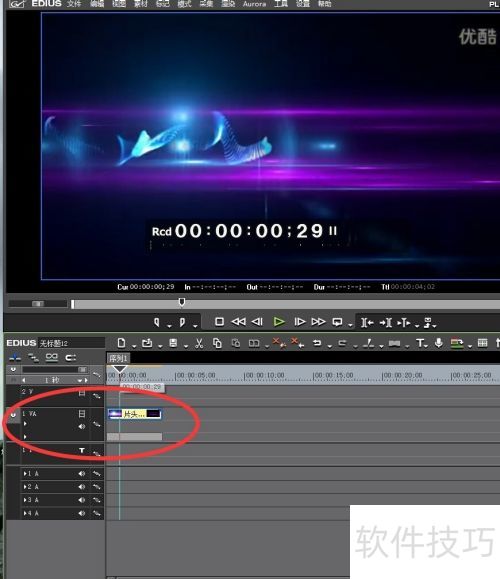Open the 工具 (Tools) menu
The image size is (500, 579).
click(x=281, y=4)
